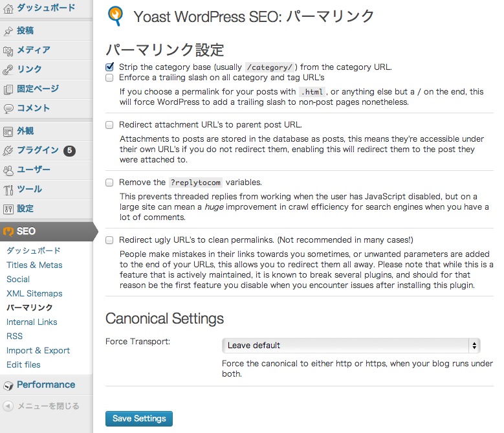Expand the Performance sidebar section
The height and width of the screenshot is (433, 504).
(45, 384)
